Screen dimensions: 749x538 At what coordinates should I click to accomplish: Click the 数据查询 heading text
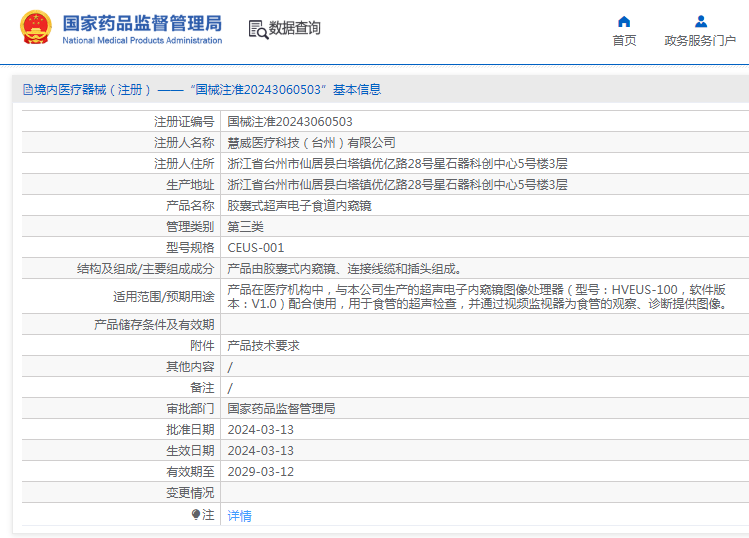click(295, 29)
